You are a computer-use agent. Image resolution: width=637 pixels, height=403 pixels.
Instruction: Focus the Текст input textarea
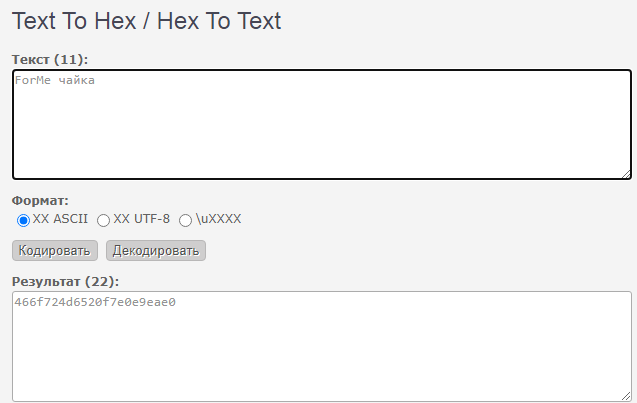[x=322, y=124]
